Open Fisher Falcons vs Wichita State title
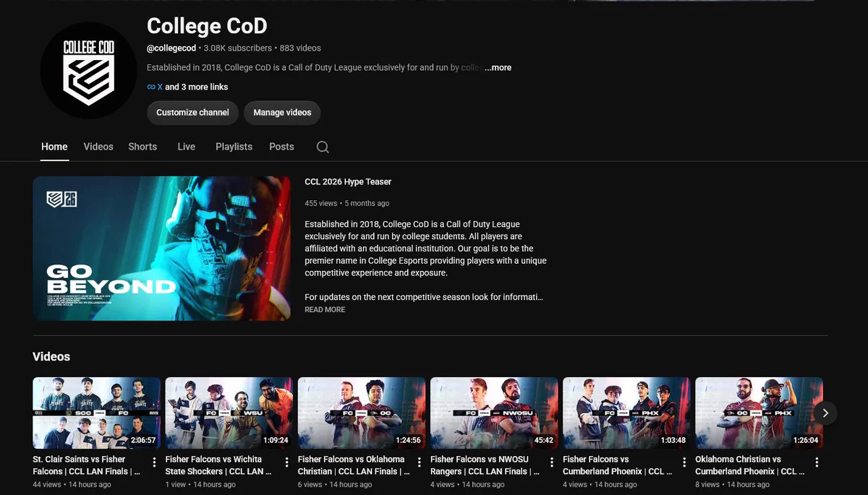The width and height of the screenshot is (868, 495). click(218, 465)
